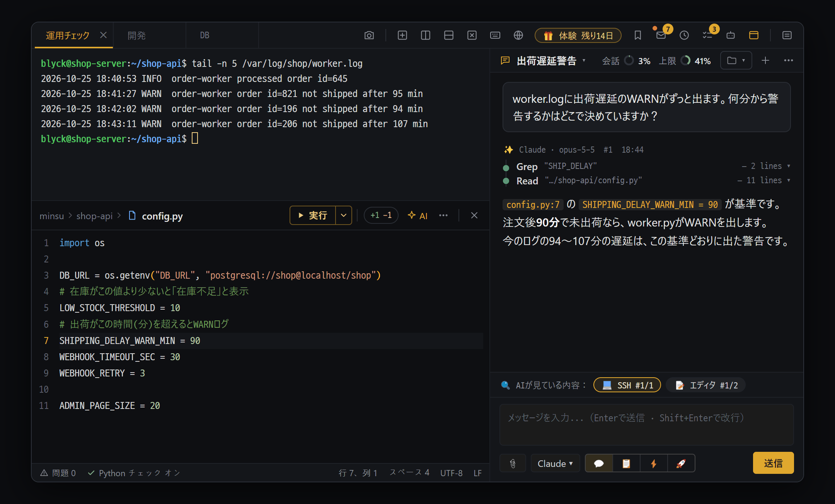
Task: Click the add new pane icon
Action: point(402,36)
